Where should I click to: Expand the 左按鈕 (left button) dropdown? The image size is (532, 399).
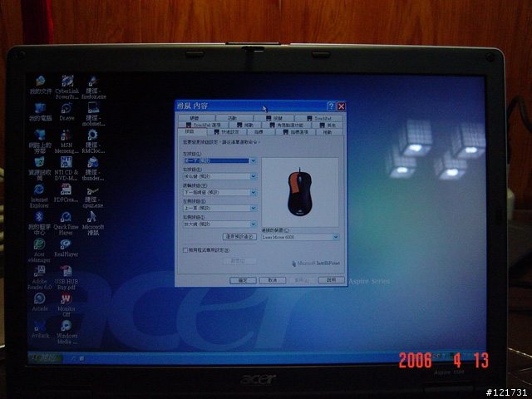coord(253,160)
